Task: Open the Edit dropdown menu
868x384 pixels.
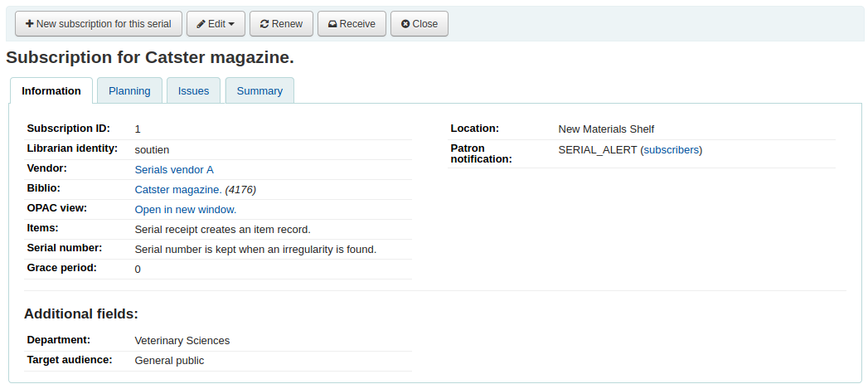Action: point(216,24)
